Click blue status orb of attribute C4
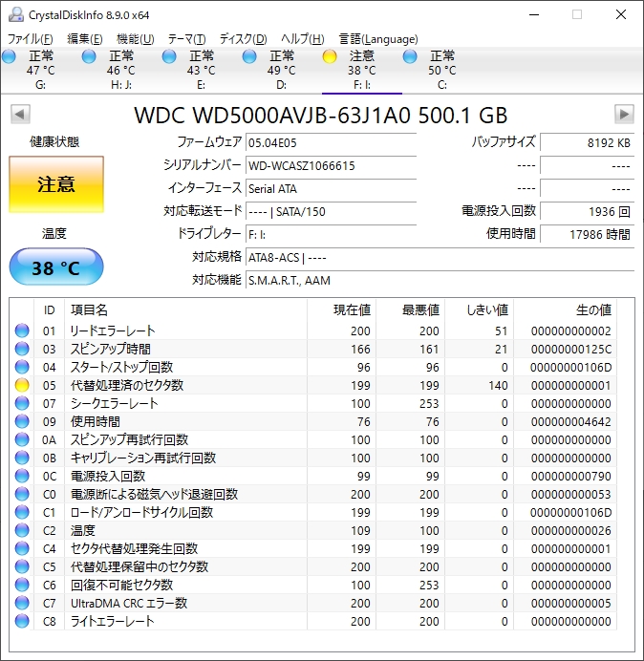 pyautogui.click(x=22, y=548)
